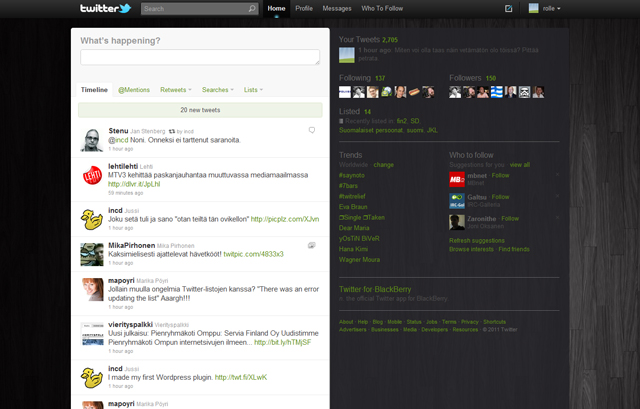Open Your Tweets 2,705 count
Viewport: 640px width, 409px height.
tap(390, 40)
